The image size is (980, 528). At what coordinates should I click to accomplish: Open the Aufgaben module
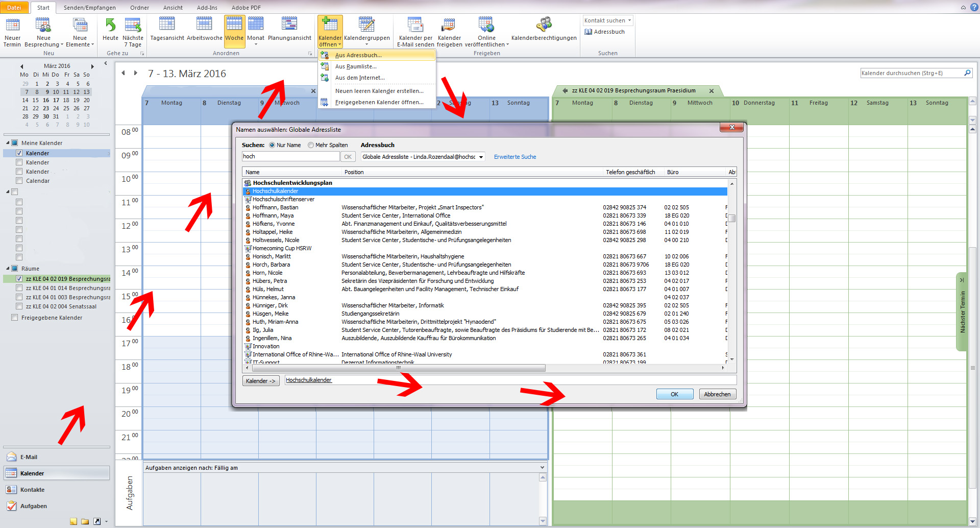[56, 506]
